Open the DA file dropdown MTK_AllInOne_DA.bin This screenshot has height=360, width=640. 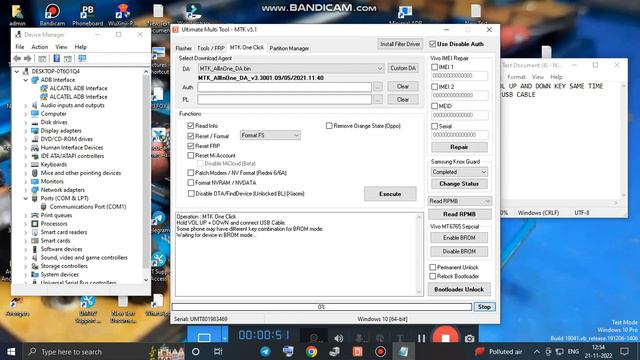[x=291, y=69]
